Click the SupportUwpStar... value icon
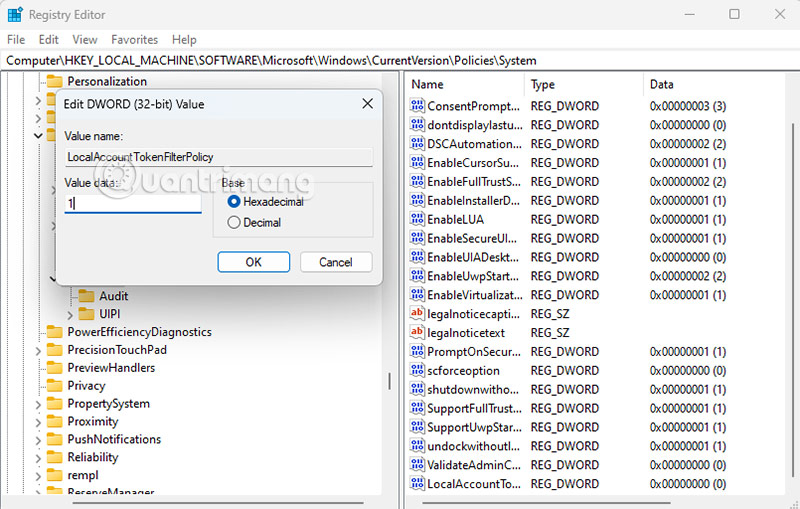800x509 pixels. pos(417,426)
